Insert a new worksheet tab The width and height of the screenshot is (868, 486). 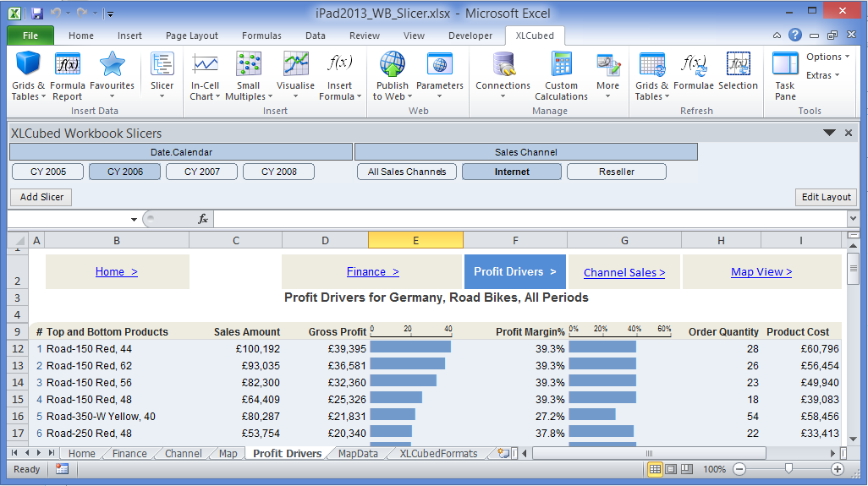coord(503,453)
